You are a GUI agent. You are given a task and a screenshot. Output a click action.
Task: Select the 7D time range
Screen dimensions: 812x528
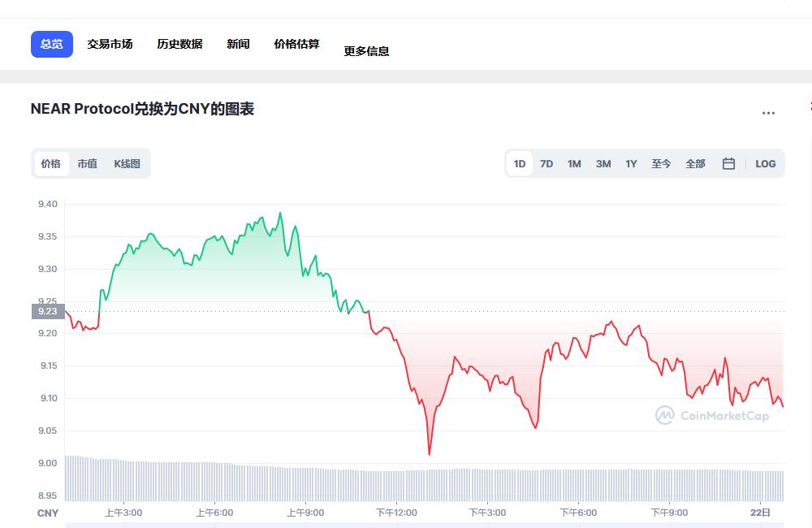click(546, 163)
